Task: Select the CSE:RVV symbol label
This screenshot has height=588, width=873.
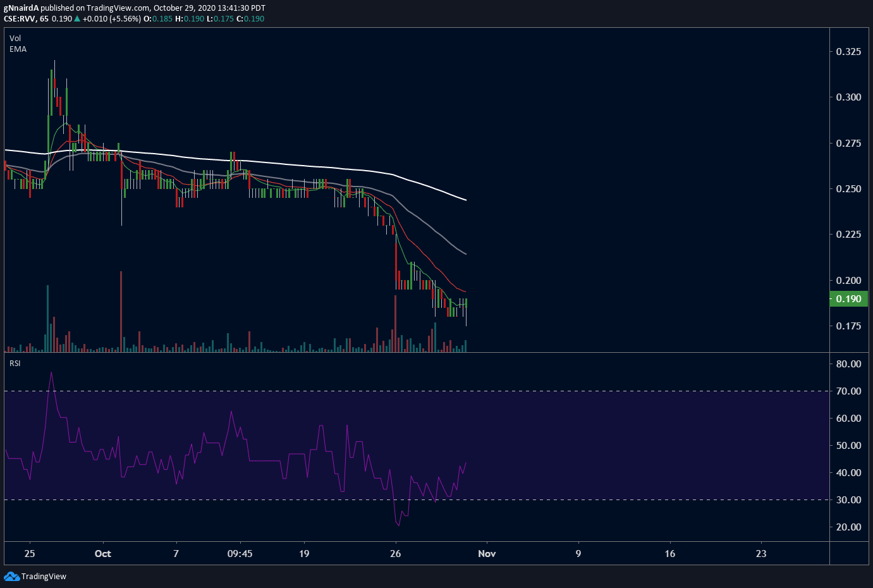Action: coord(19,19)
